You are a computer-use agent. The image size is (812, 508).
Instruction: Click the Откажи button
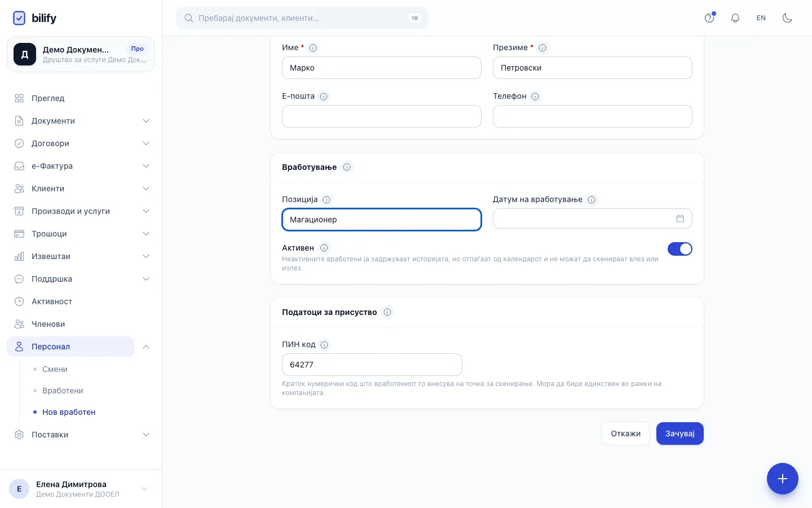[625, 433]
